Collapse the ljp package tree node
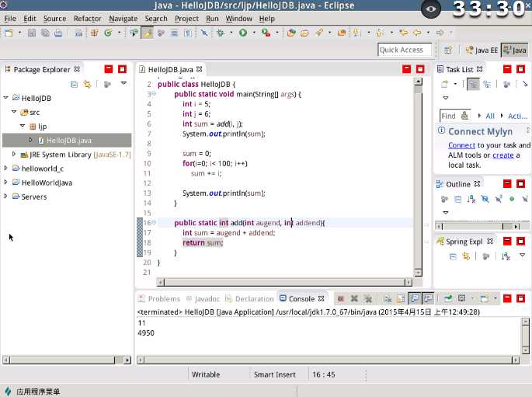This screenshot has width=532, height=397. click(x=23, y=126)
